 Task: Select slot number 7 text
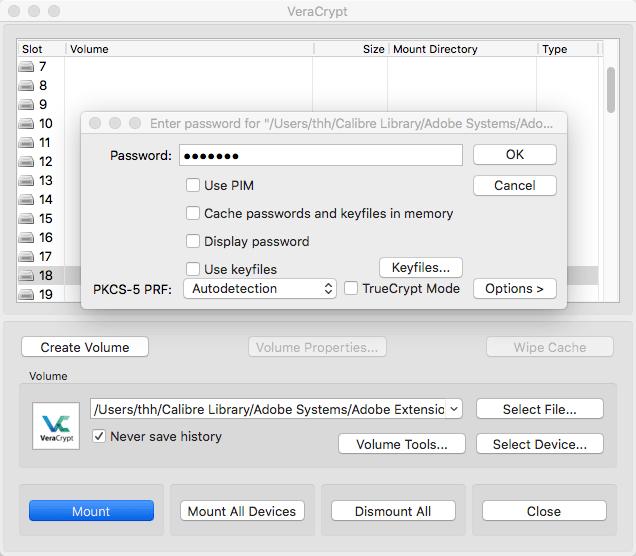[x=43, y=67]
